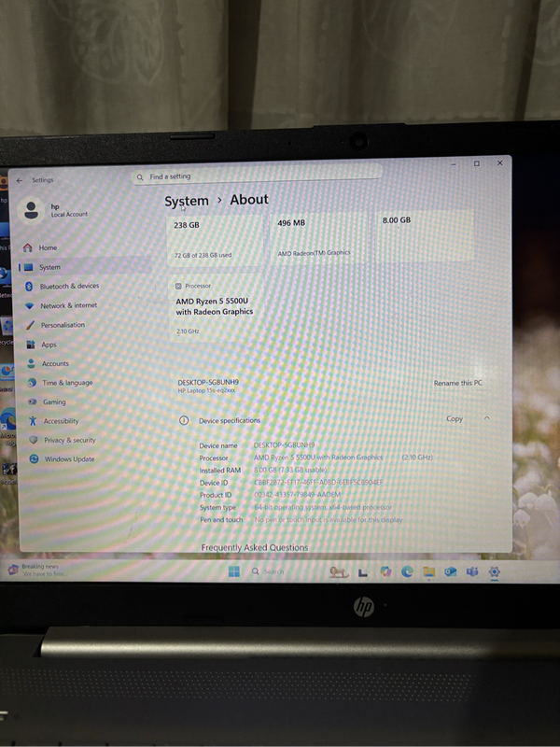
Task: Click the System type 64-bit value
Action: 323,507
